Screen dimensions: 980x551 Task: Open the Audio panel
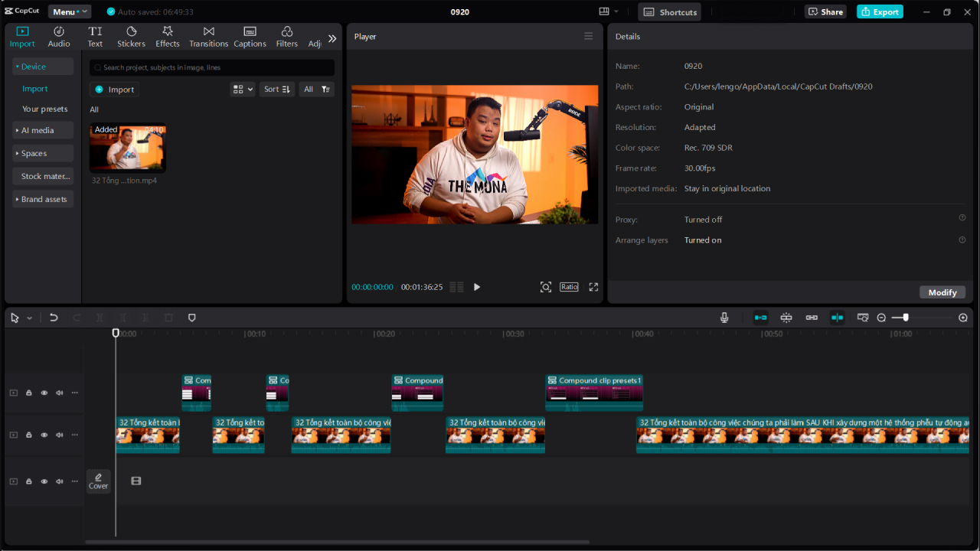(x=58, y=36)
